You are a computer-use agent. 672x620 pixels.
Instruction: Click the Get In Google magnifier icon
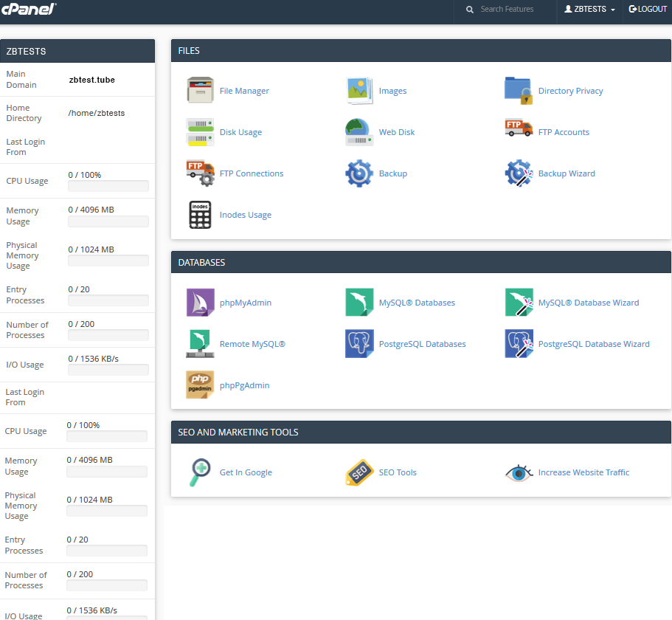(x=200, y=472)
